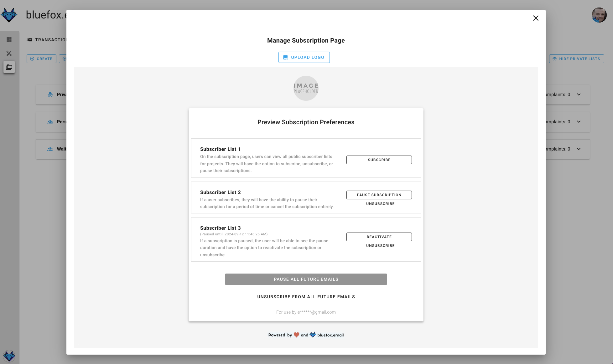This screenshot has height=364, width=613.
Task: Click UNSUBSCRIBE FROM ALL FUTURE EMAILS link
Action: (x=306, y=296)
